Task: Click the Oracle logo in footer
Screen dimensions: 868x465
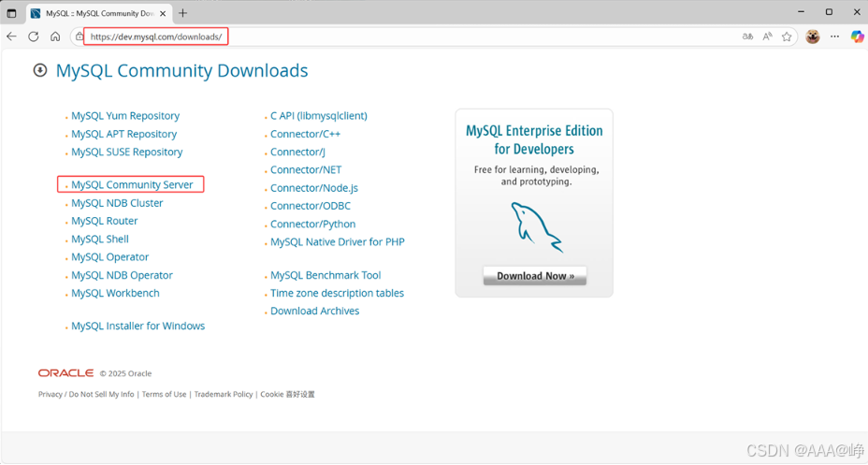Action: click(x=65, y=373)
